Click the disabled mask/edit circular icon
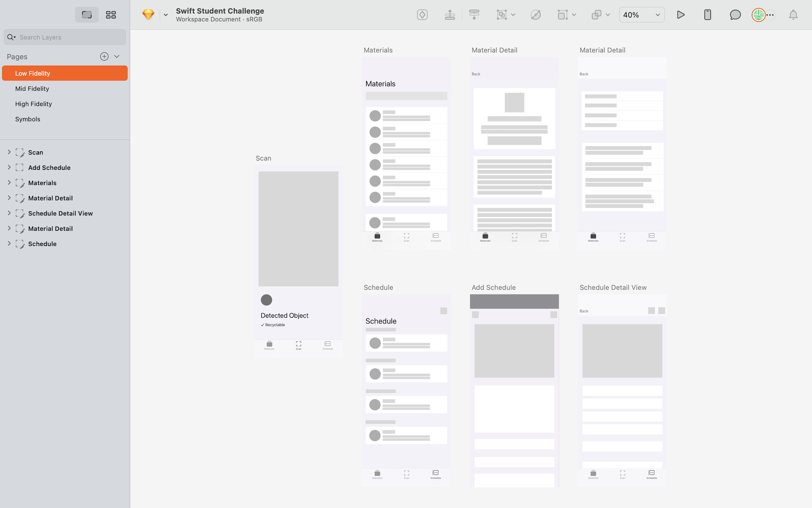 click(536, 15)
